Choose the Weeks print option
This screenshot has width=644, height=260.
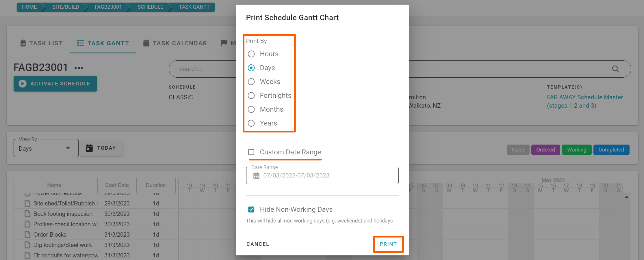pyautogui.click(x=251, y=82)
